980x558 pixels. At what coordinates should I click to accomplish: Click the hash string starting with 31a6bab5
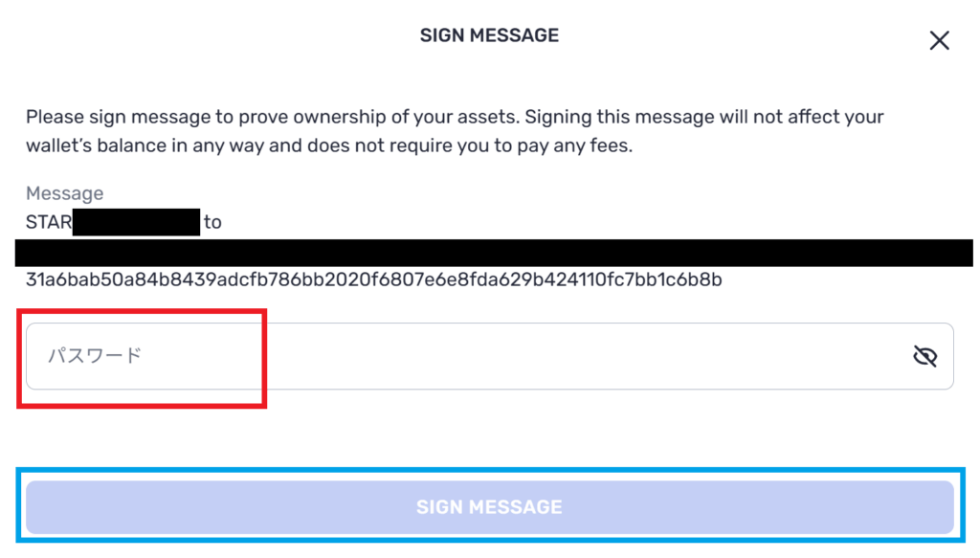374,279
